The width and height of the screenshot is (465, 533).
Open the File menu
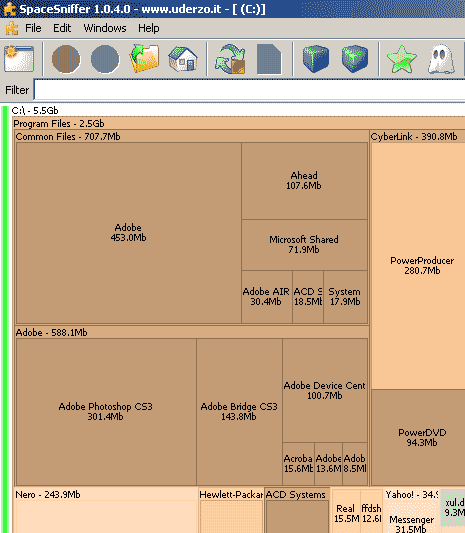pos(33,28)
